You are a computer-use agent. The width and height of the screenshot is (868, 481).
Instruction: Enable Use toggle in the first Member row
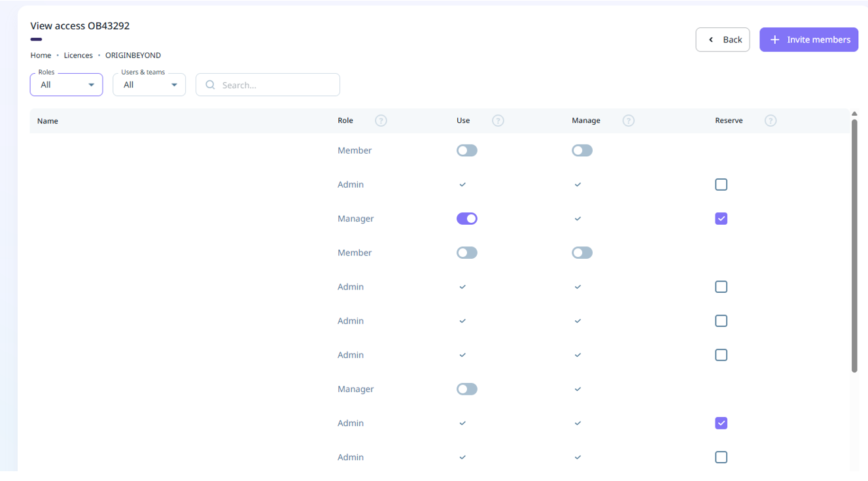pos(466,151)
